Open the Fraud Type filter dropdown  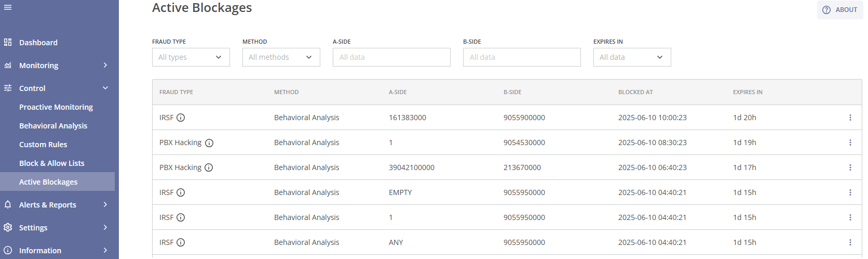191,57
